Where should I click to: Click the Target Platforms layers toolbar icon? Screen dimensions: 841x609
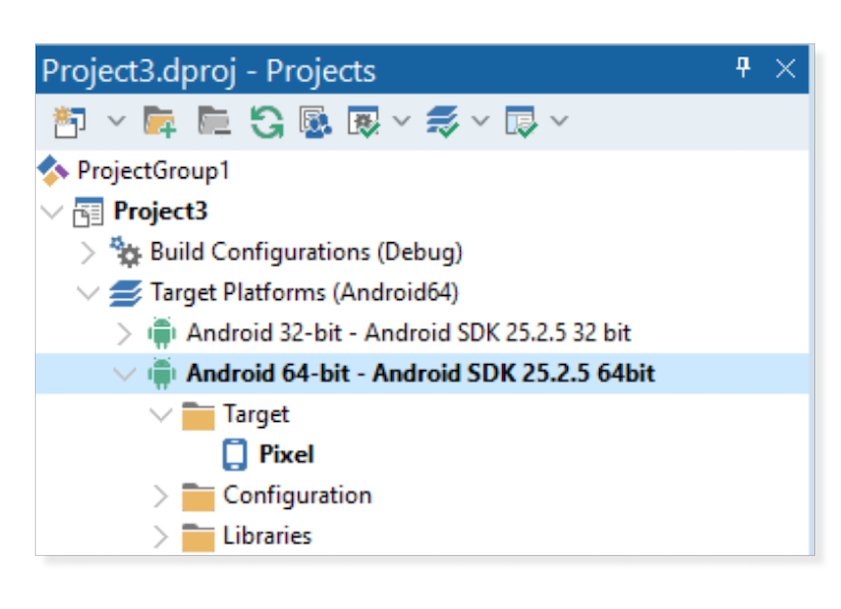coord(442,122)
